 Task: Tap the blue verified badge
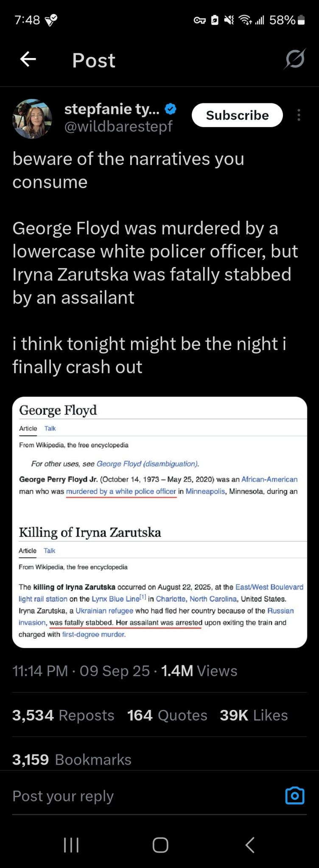(170, 109)
